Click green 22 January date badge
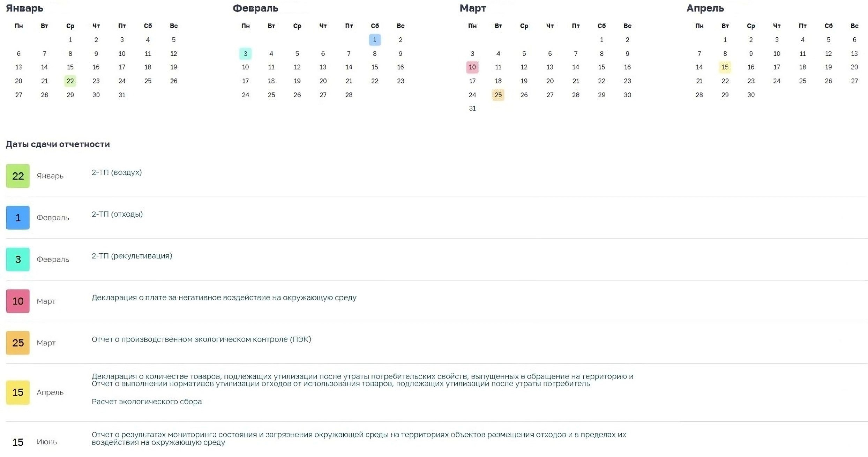 pyautogui.click(x=18, y=176)
